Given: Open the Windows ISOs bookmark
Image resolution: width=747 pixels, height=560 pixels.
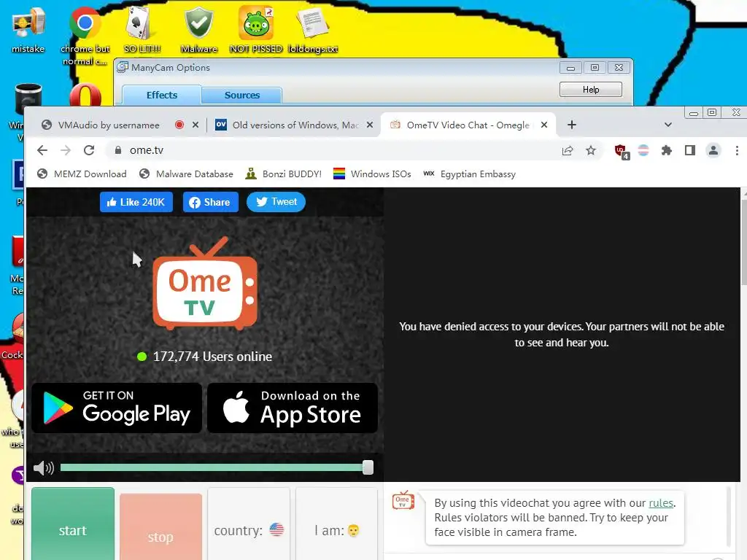Looking at the screenshot, I should (372, 174).
